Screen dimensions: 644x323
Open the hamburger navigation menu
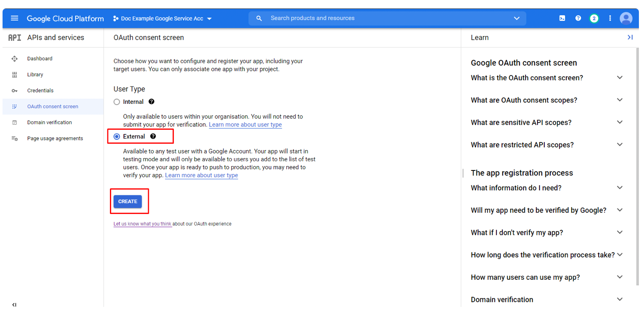[x=14, y=18]
